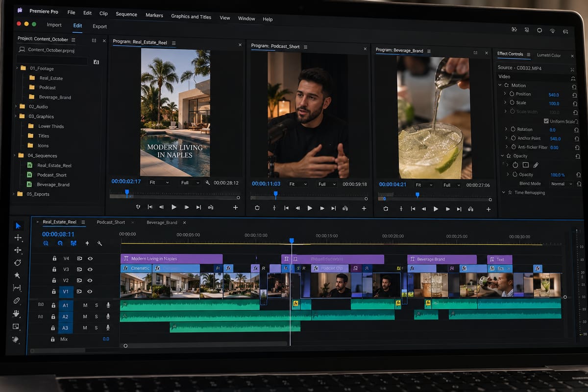Click the wrench timeline settings icon
The image size is (588, 392).
(x=99, y=243)
